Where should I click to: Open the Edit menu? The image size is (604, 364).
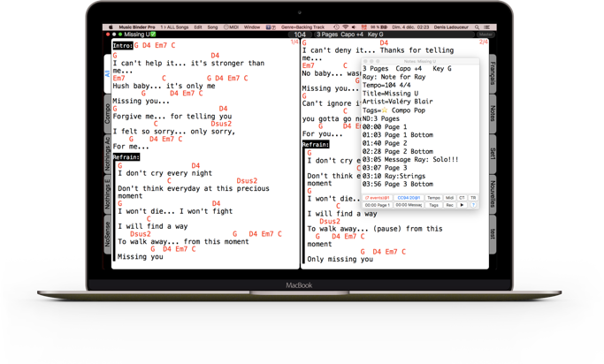(198, 27)
